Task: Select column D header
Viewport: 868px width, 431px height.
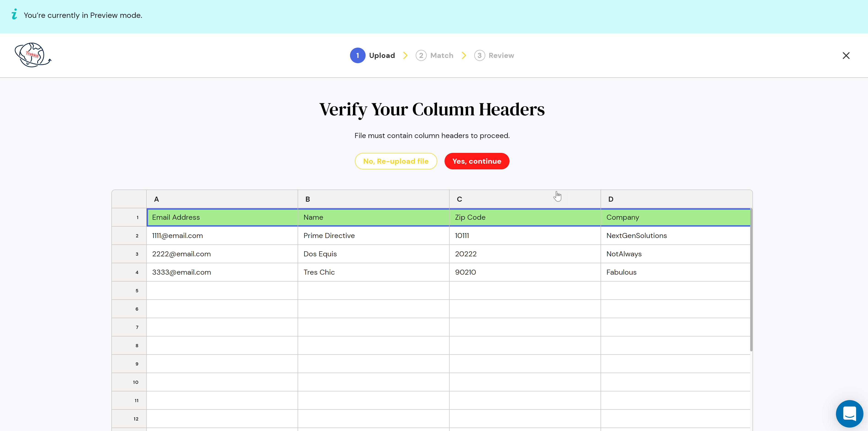Action: 676,199
